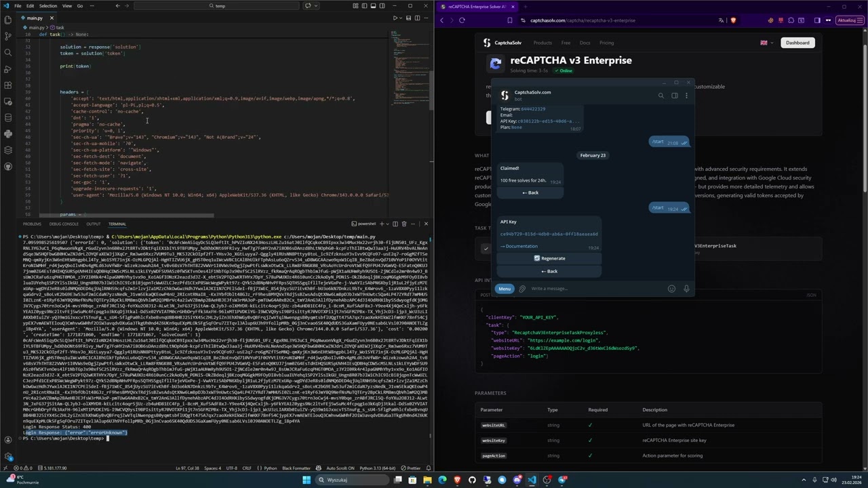Open the Selection menu
Image resolution: width=868 pixels, height=488 pixels.
48,6
